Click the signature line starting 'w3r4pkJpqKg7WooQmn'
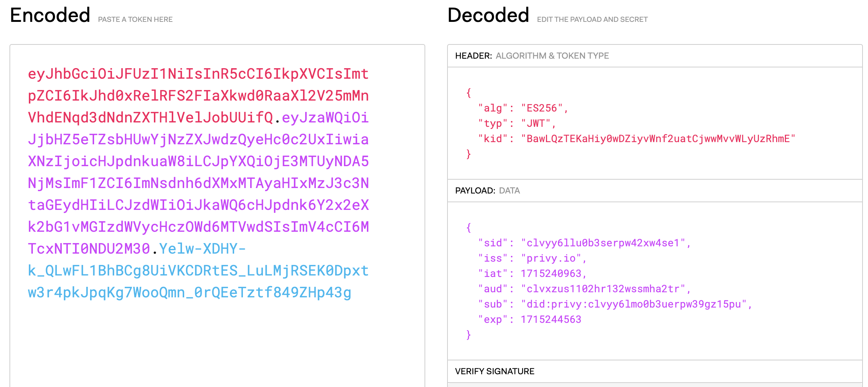The height and width of the screenshot is (387, 868). click(190, 293)
